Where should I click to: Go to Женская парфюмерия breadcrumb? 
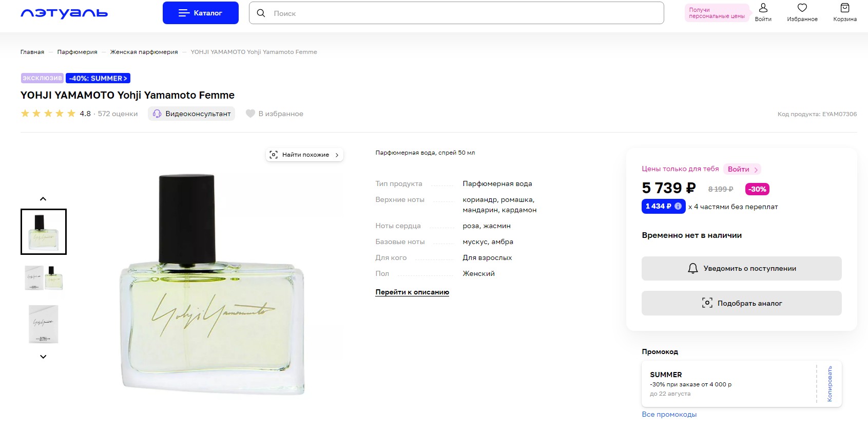tap(144, 52)
